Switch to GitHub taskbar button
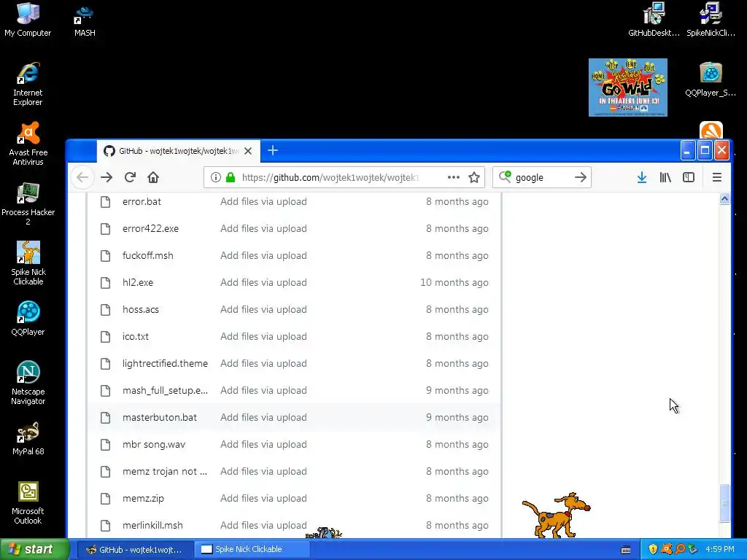This screenshot has height=560, width=747. (x=135, y=549)
